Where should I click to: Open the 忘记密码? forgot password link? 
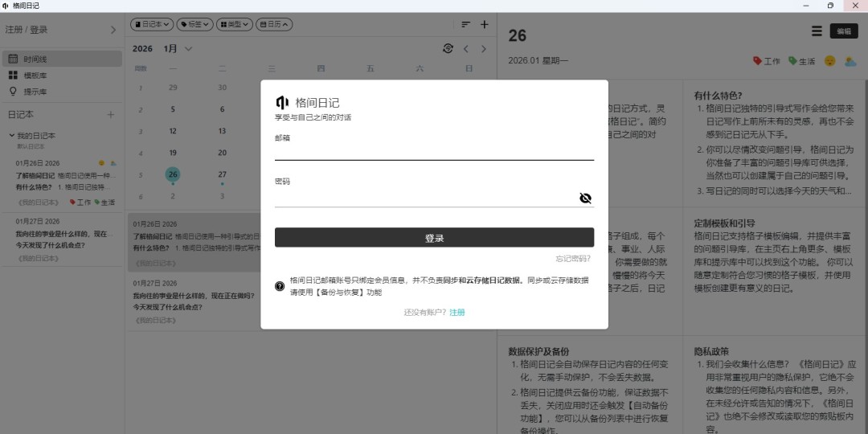tap(573, 259)
